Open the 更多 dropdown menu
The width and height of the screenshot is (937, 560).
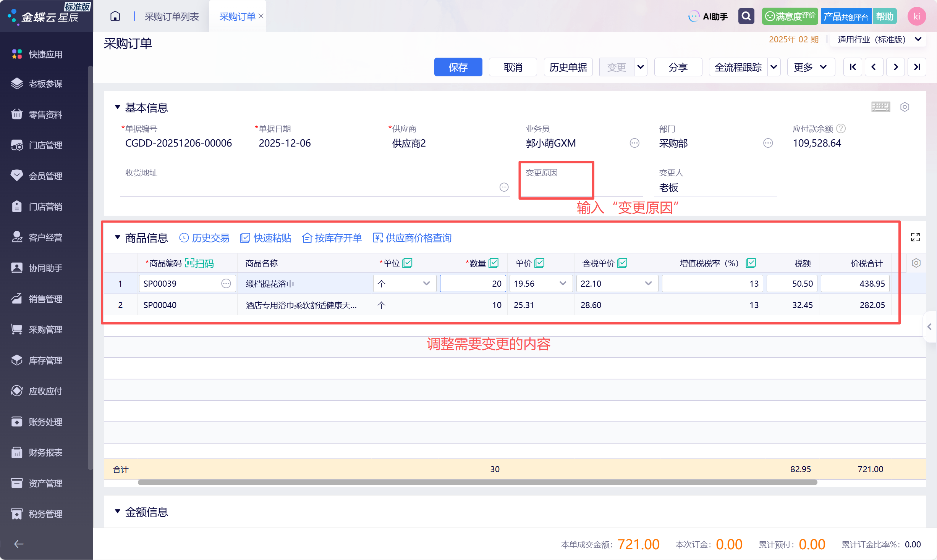click(x=811, y=67)
